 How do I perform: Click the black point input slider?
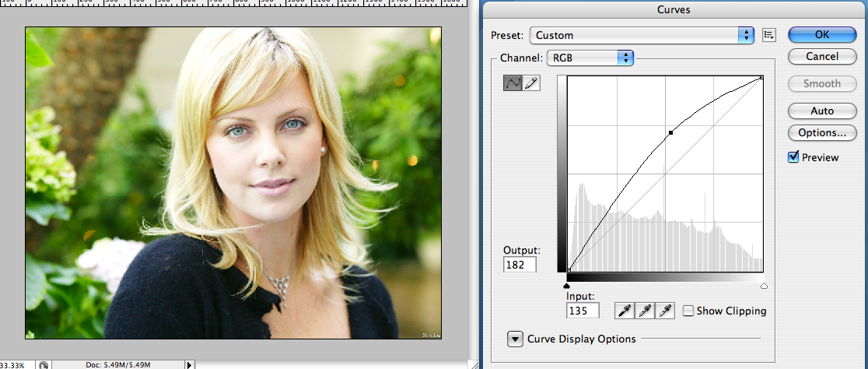tap(566, 286)
